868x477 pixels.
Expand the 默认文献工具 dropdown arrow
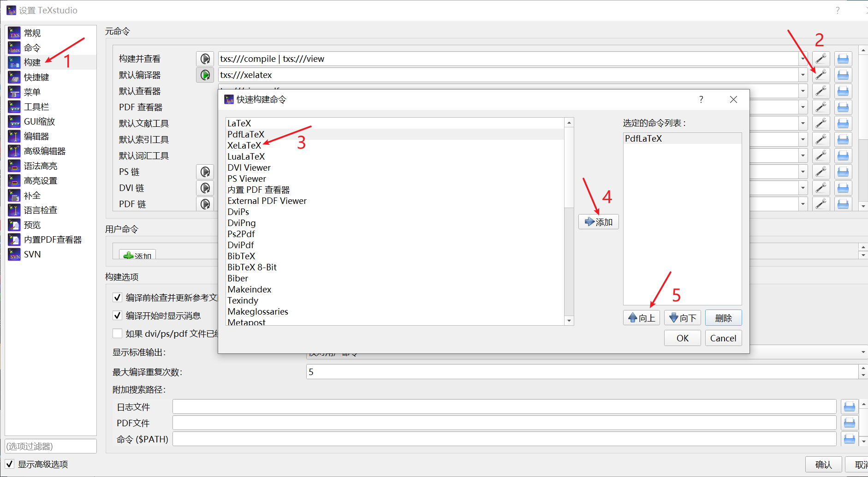(803, 123)
